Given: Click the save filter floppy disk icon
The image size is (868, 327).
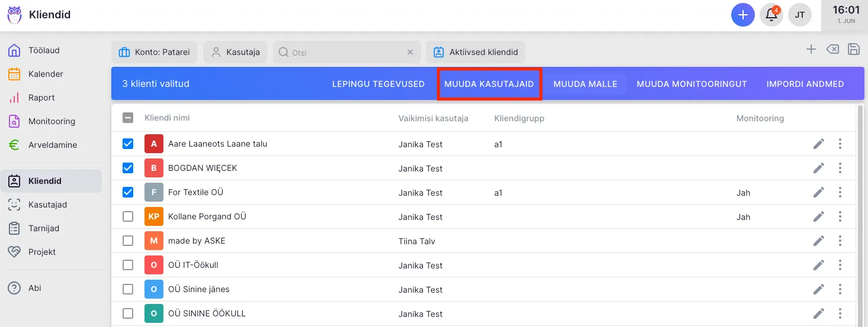Looking at the screenshot, I should (x=854, y=50).
